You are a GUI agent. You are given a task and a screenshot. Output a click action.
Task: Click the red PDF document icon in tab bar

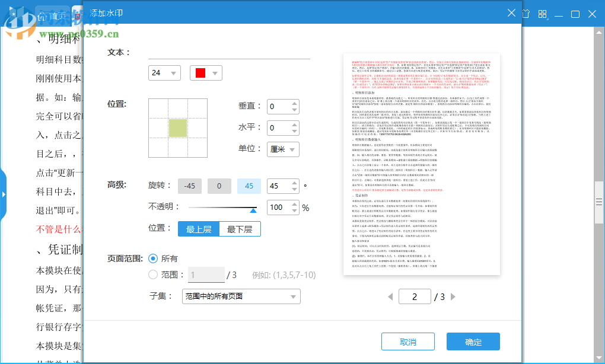coord(78,15)
